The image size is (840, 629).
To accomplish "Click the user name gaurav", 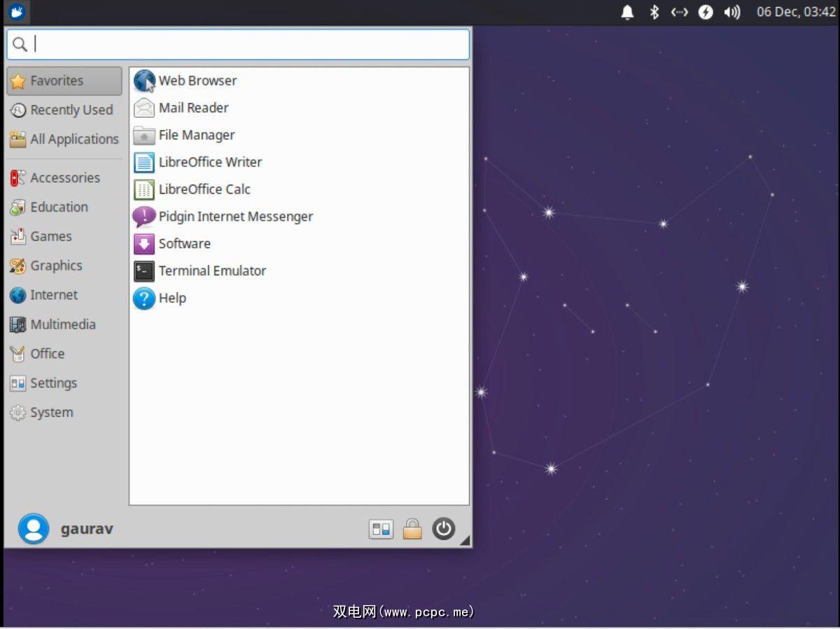I will 87,529.
